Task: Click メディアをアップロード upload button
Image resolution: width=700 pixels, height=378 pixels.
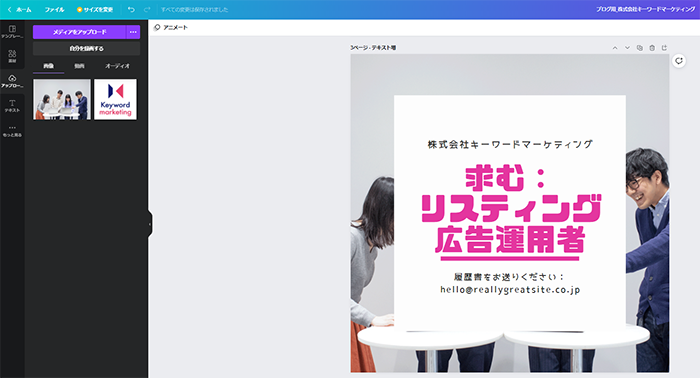Action: (x=79, y=32)
